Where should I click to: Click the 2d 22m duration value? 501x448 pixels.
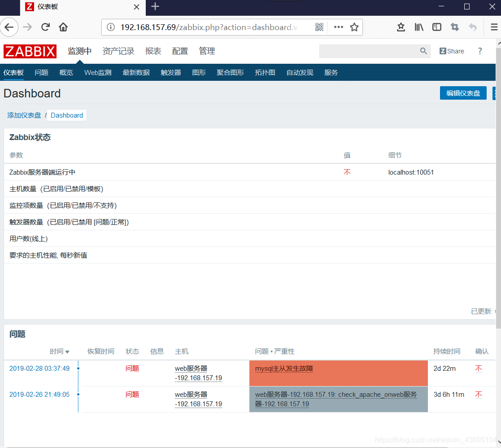click(444, 369)
